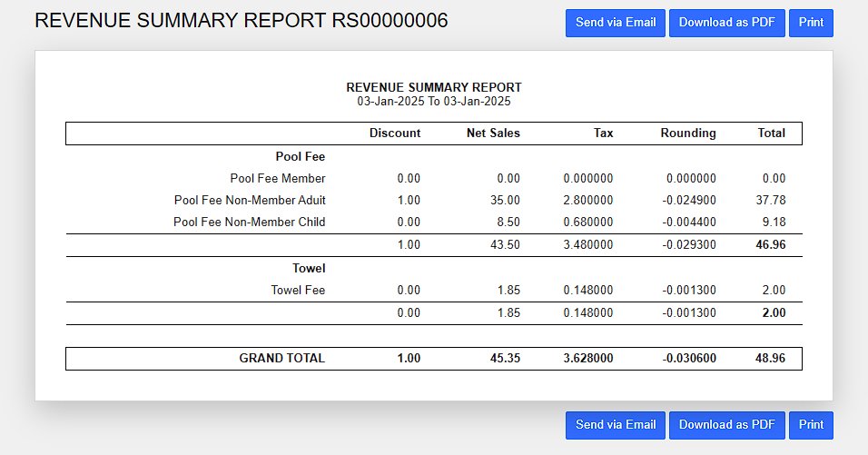Click the Net Sales column header
868x455 pixels.
pyautogui.click(x=493, y=134)
